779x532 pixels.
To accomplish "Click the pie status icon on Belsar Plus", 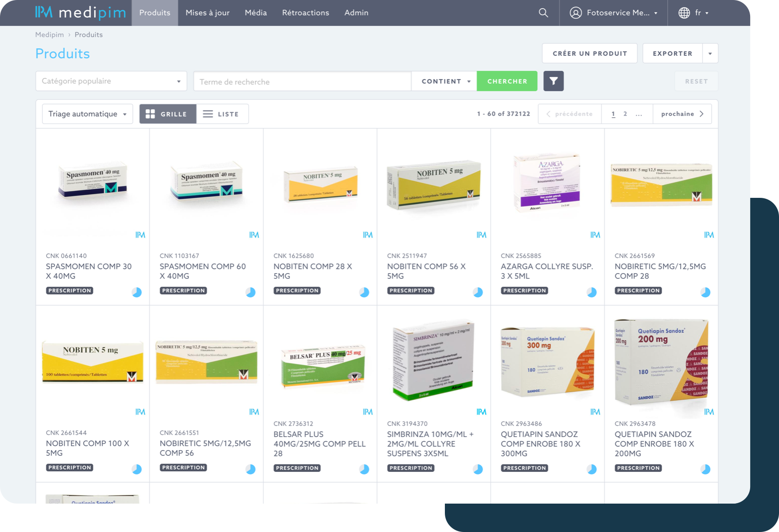I will [x=364, y=469].
